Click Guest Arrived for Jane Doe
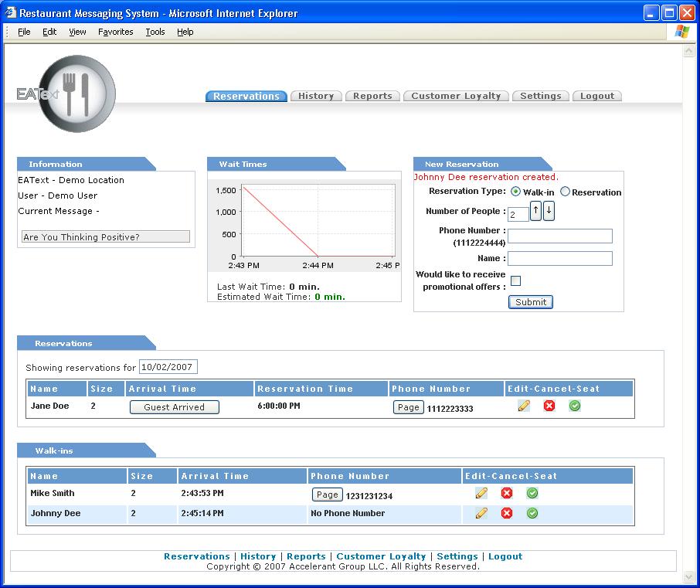This screenshot has height=588, width=700. (x=174, y=407)
